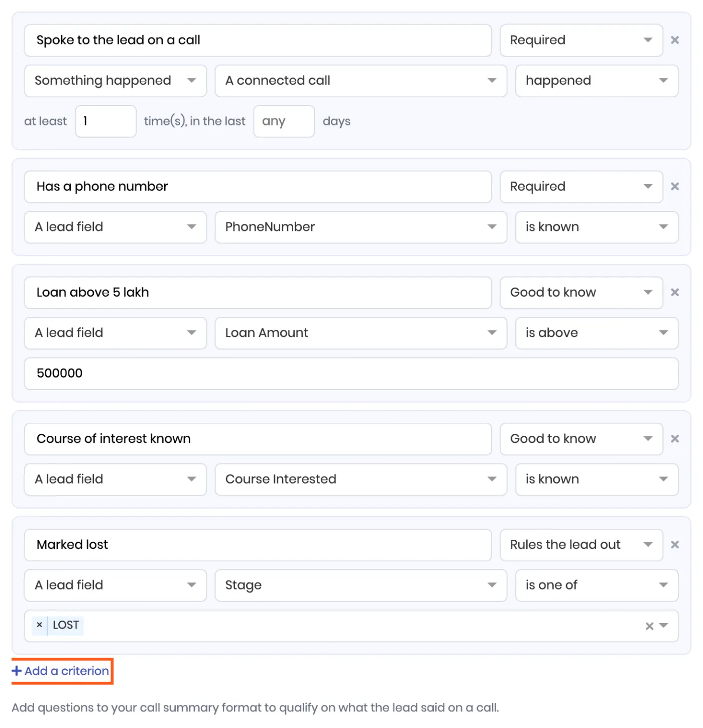703x728 pixels.
Task: Click 'Add a criterion' link
Action: (x=61, y=671)
